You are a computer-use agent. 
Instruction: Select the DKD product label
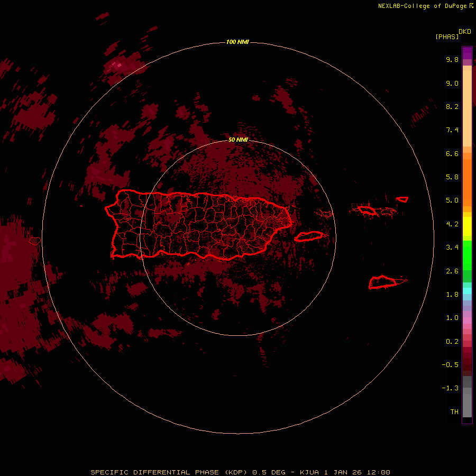coord(464,32)
